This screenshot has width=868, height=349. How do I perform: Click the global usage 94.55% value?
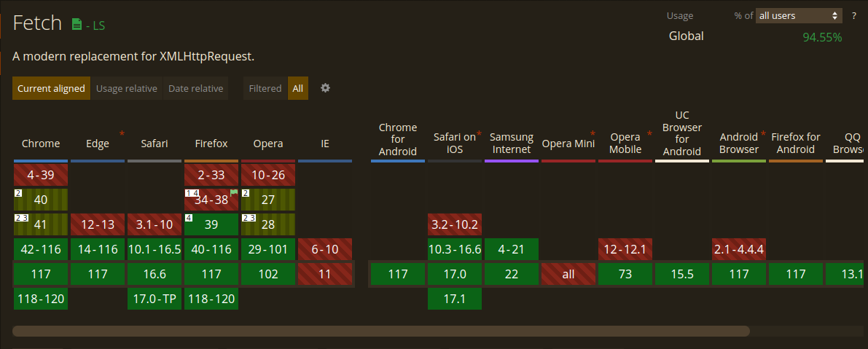pos(822,38)
